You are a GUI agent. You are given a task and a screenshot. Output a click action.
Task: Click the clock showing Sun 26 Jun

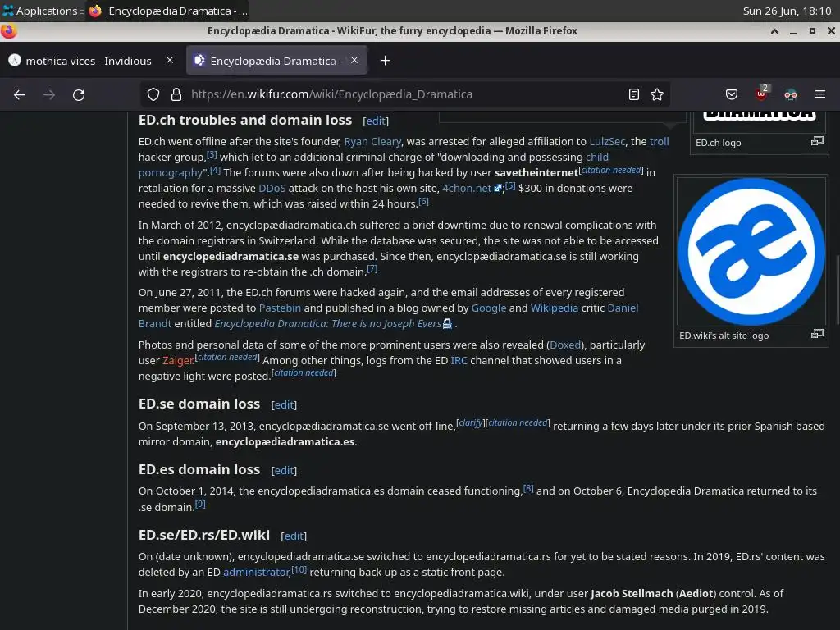point(787,11)
